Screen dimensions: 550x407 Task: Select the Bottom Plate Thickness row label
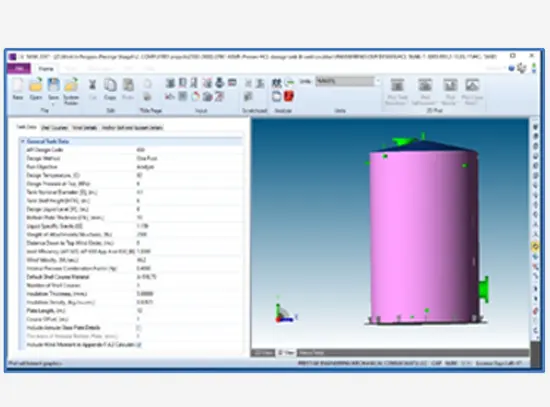[x=65, y=218]
